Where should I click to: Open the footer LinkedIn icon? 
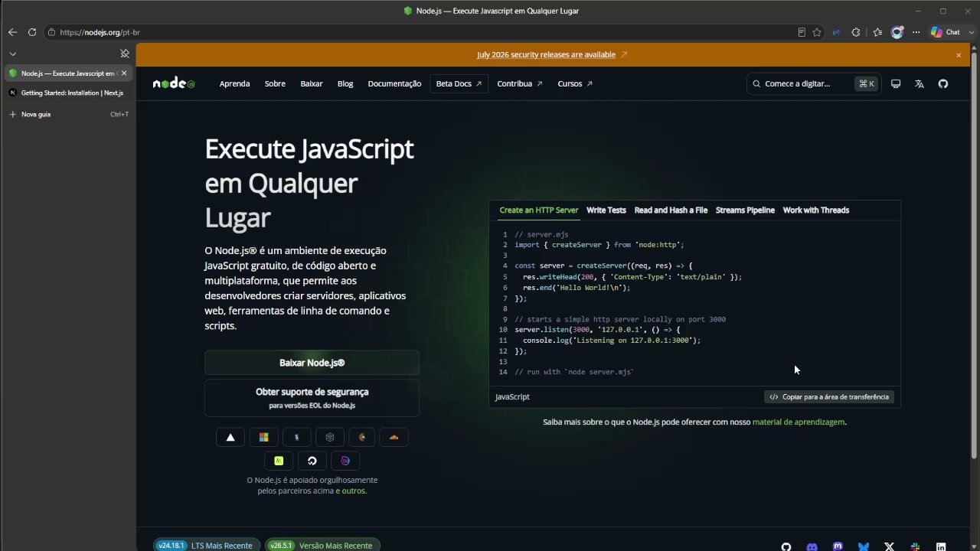point(941,547)
